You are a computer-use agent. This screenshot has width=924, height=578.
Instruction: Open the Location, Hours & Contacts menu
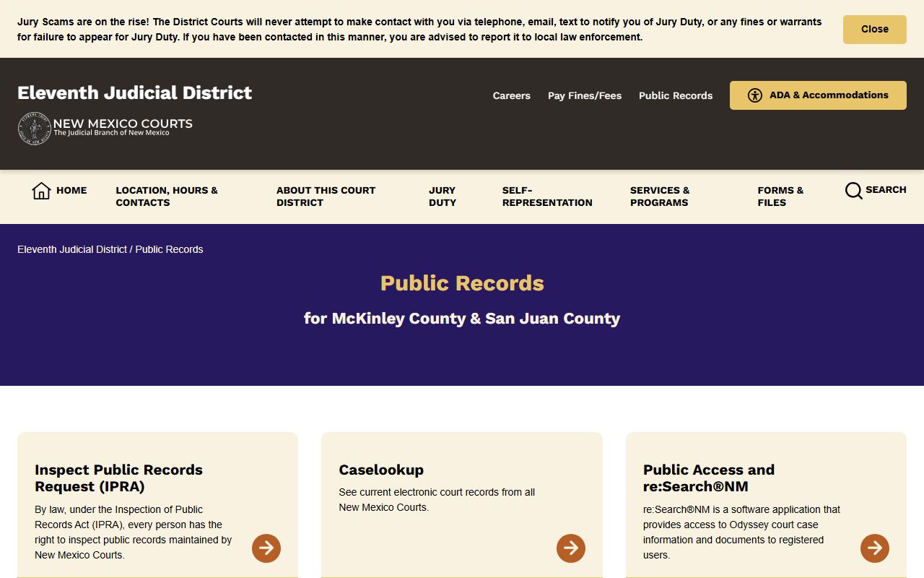167,197
